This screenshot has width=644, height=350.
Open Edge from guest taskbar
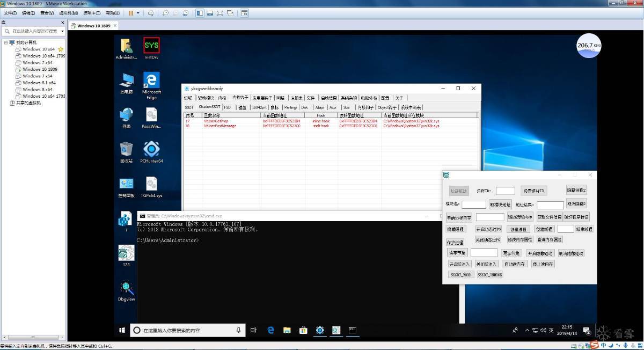point(271,330)
